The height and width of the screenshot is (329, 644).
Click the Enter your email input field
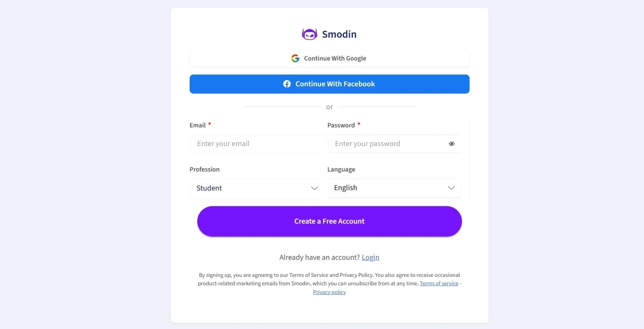256,144
